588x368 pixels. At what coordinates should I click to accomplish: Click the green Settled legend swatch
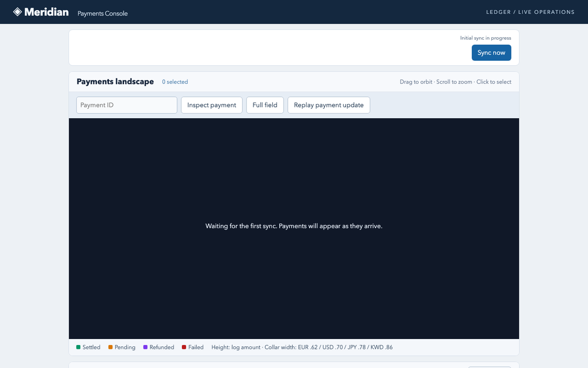78,347
